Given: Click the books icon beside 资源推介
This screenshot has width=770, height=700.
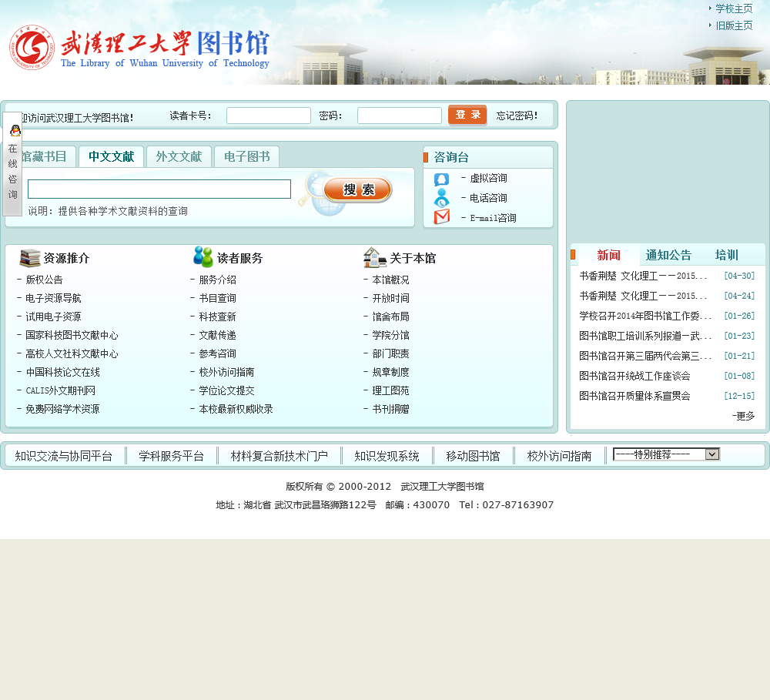Looking at the screenshot, I should [x=30, y=258].
